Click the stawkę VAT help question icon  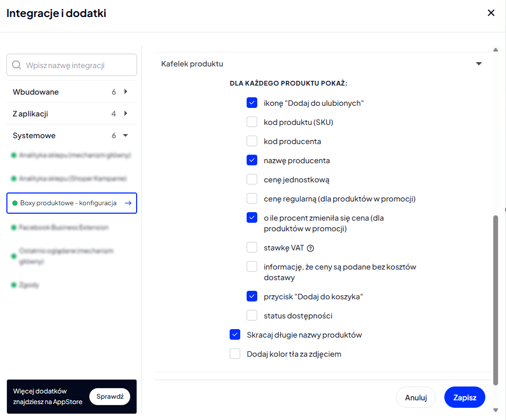(x=310, y=248)
